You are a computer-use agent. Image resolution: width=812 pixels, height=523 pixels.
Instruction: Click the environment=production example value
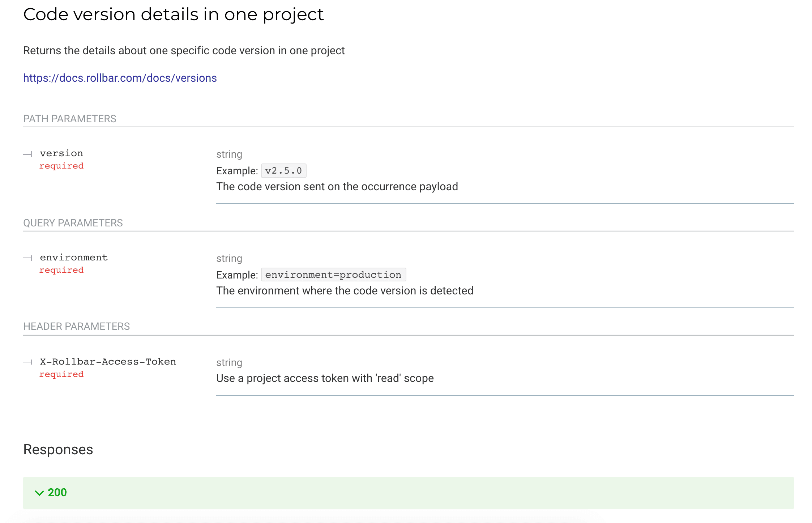pyautogui.click(x=333, y=275)
